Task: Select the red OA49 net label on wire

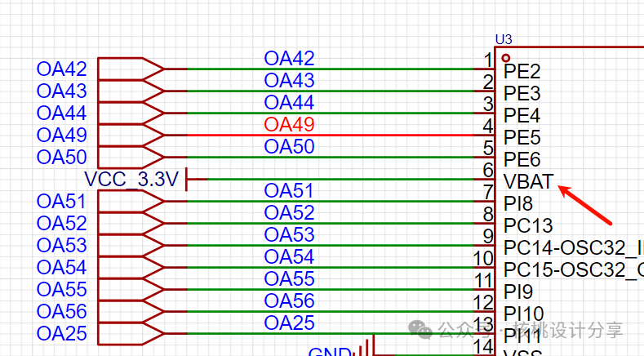Action: 289,125
